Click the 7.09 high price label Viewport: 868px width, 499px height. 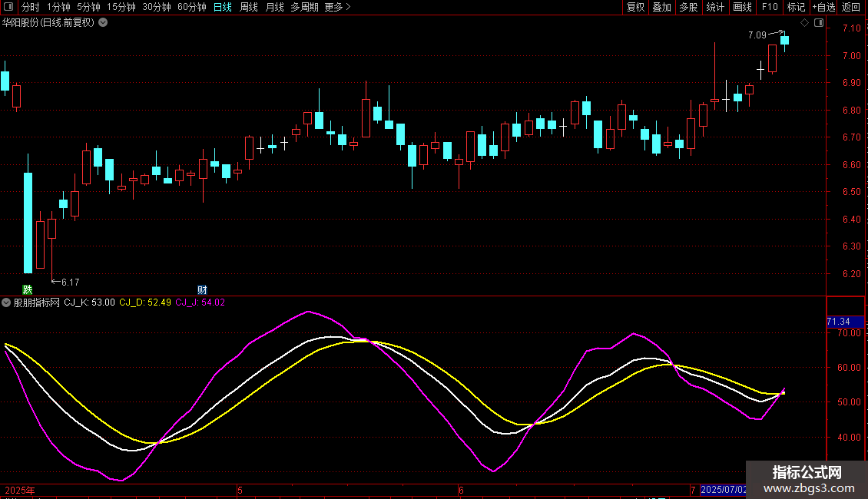pos(757,35)
